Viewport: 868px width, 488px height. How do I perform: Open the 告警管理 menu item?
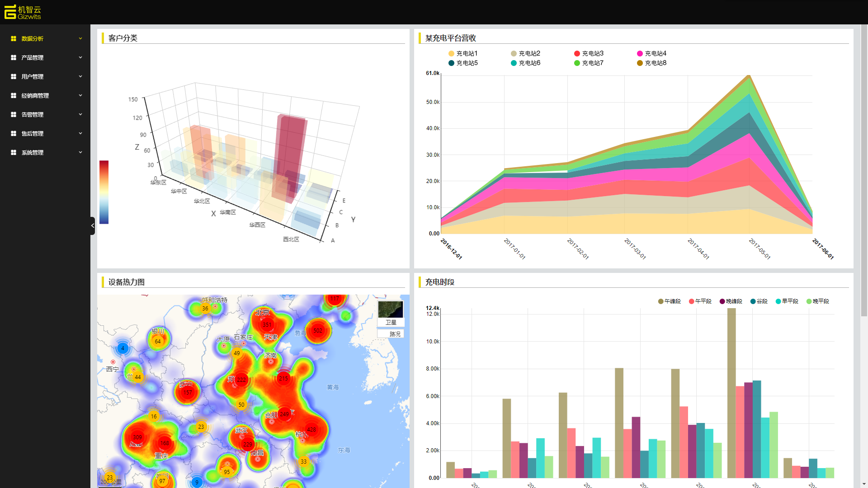(33, 115)
